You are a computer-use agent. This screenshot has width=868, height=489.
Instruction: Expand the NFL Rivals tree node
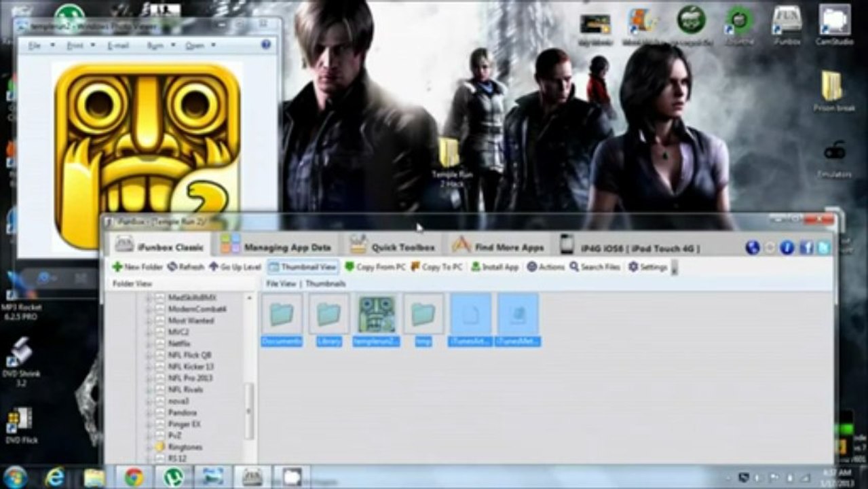click(149, 390)
